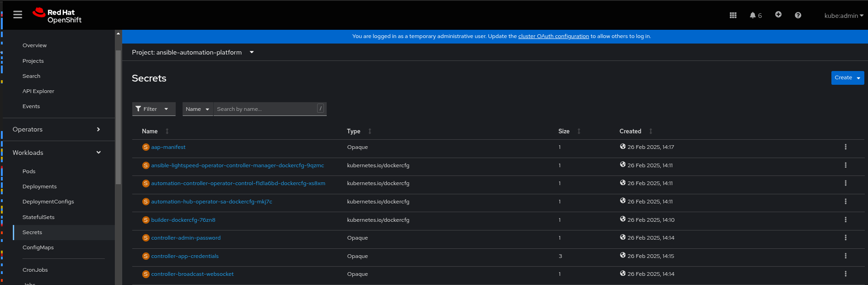Expand the Project ansible-automation-platform selector
Image resolution: width=868 pixels, height=285 pixels.
[193, 52]
